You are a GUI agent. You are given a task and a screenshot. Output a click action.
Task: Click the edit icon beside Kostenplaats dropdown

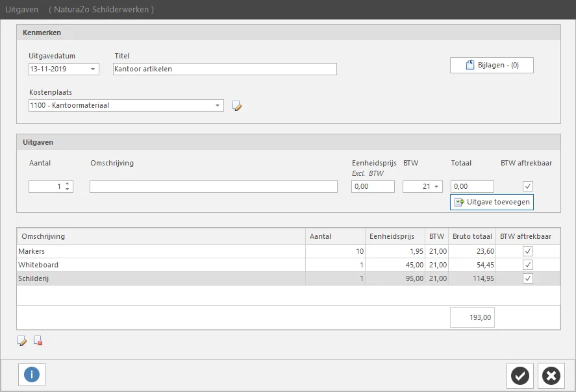point(237,106)
